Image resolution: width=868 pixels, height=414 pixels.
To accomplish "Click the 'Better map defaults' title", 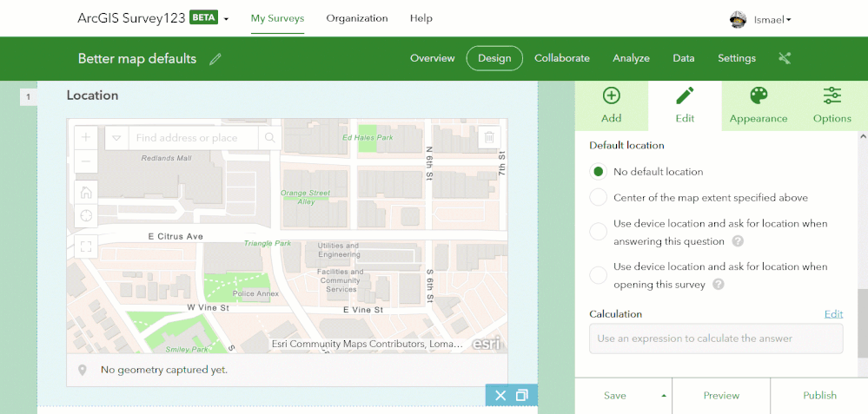I will point(137,59).
